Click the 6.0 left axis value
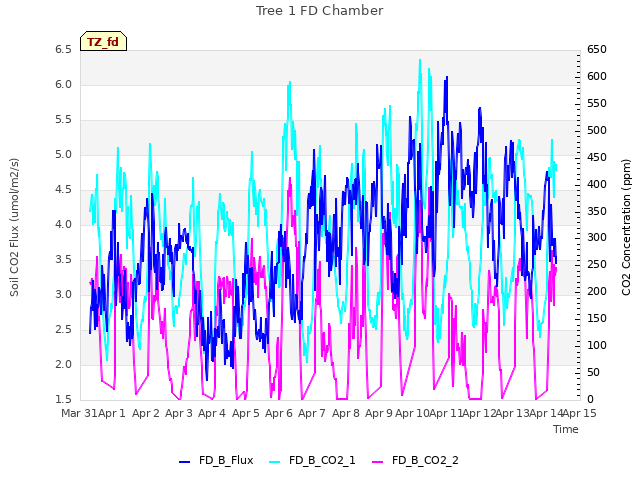 point(63,84)
